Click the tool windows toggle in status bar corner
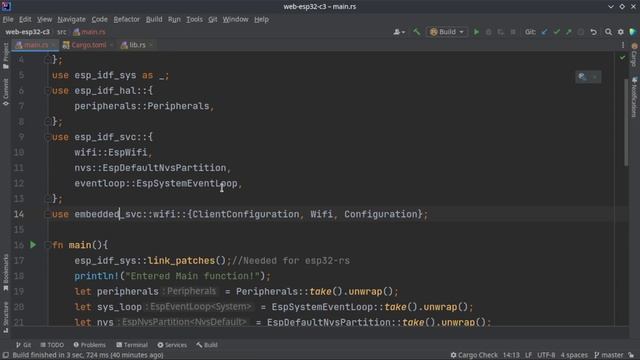The width and height of the screenshot is (640, 360). pyautogui.click(x=5, y=355)
